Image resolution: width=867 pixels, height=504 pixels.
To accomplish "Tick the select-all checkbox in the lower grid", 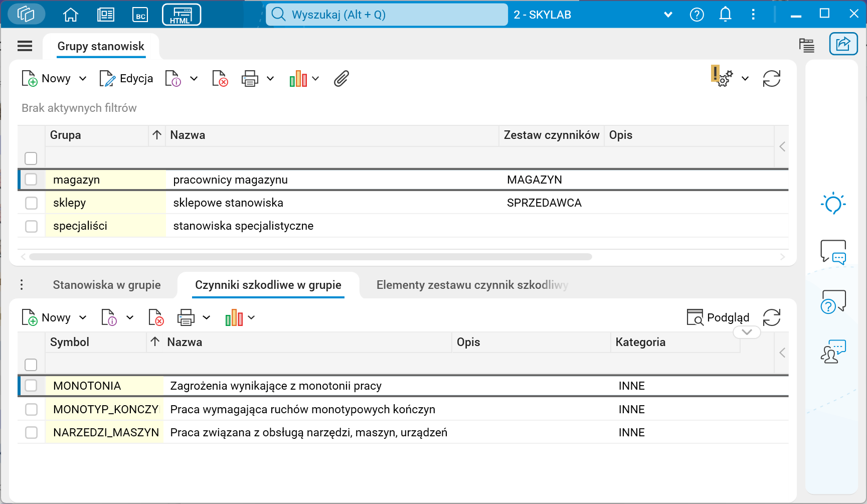I will click(x=31, y=365).
